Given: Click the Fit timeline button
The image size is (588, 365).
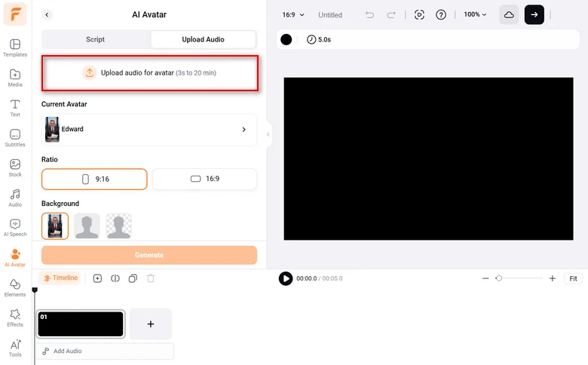Looking at the screenshot, I should 573,278.
